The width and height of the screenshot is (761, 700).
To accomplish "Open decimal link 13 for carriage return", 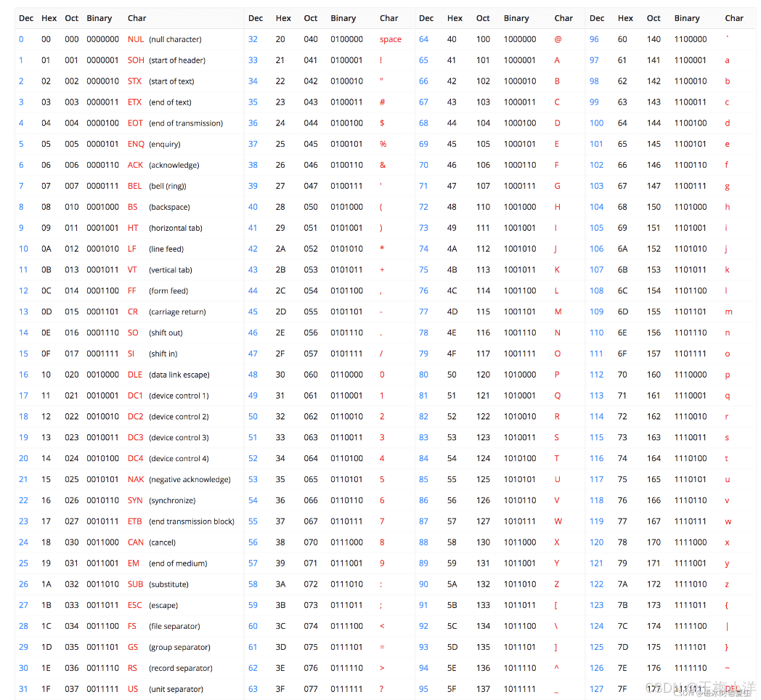I will pyautogui.click(x=23, y=312).
